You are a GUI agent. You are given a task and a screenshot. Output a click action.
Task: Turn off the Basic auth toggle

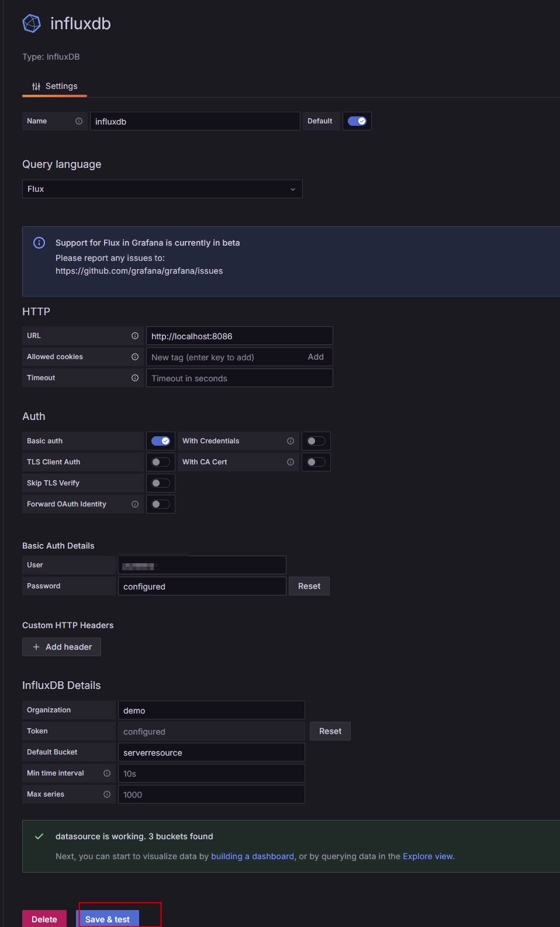pos(161,441)
